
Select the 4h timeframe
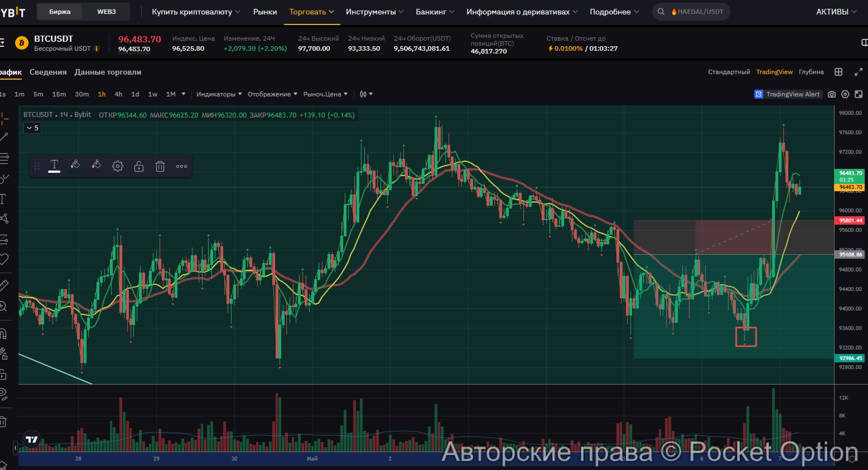(x=118, y=94)
